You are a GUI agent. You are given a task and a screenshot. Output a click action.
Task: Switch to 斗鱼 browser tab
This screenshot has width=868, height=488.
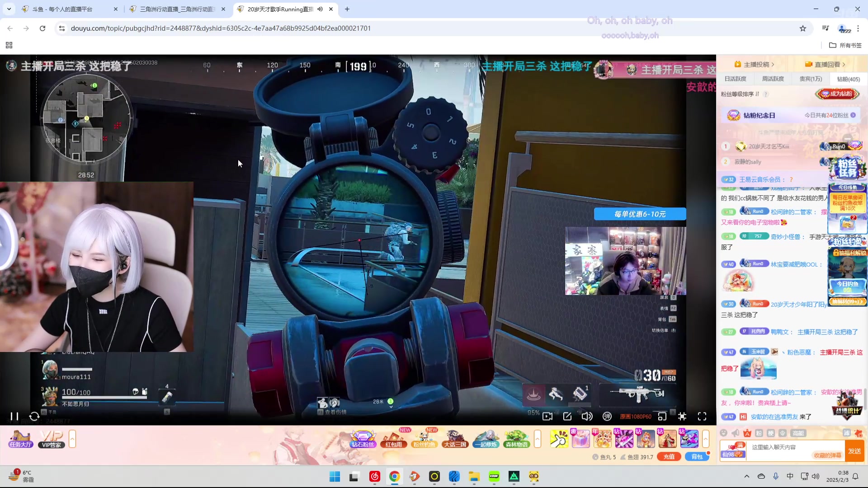point(70,9)
